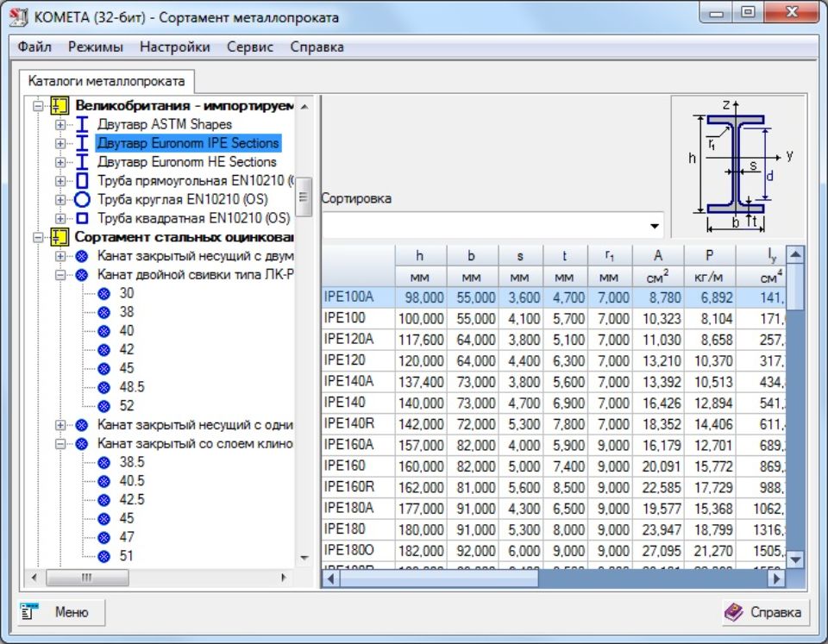Click the I-beam icon for ASTM Shapes

[x=83, y=124]
